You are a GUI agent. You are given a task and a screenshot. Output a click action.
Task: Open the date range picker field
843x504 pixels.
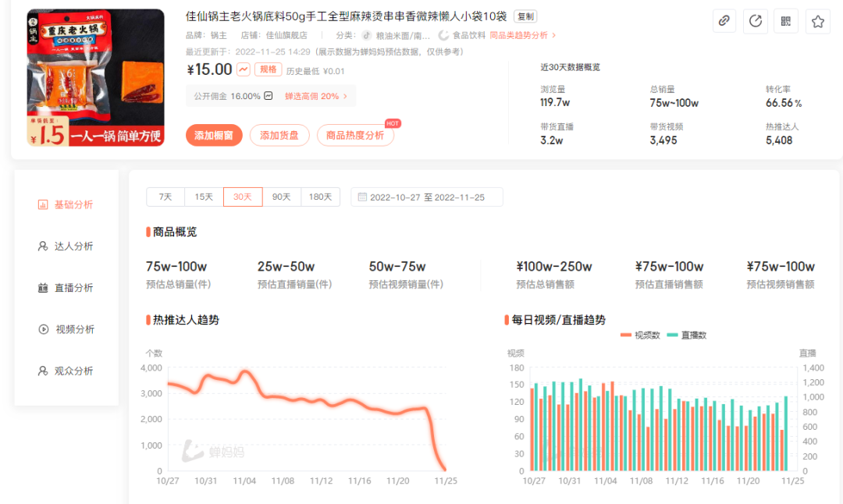427,197
